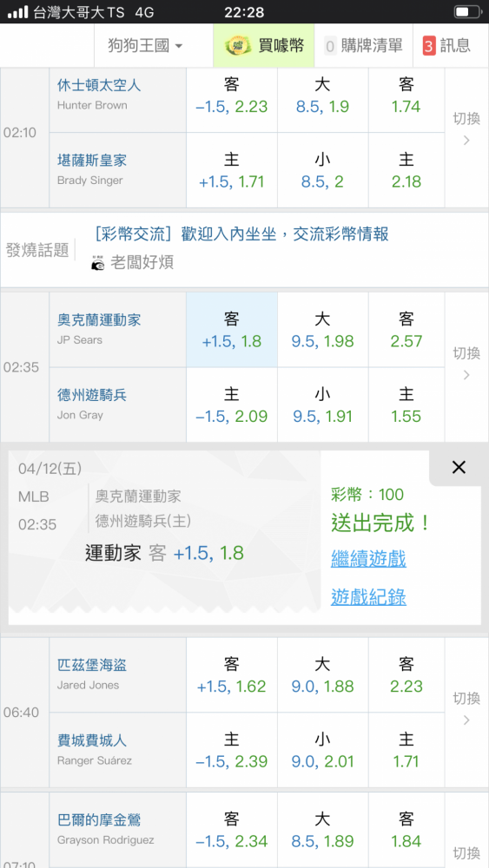489x868 pixels.
Task: Open the 休士頓太空人 team name
Action: pyautogui.click(x=99, y=85)
